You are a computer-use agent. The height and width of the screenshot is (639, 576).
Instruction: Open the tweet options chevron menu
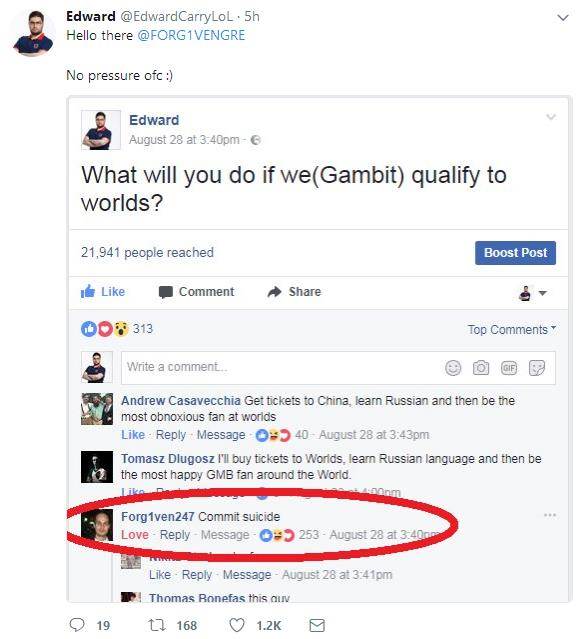coord(563,18)
